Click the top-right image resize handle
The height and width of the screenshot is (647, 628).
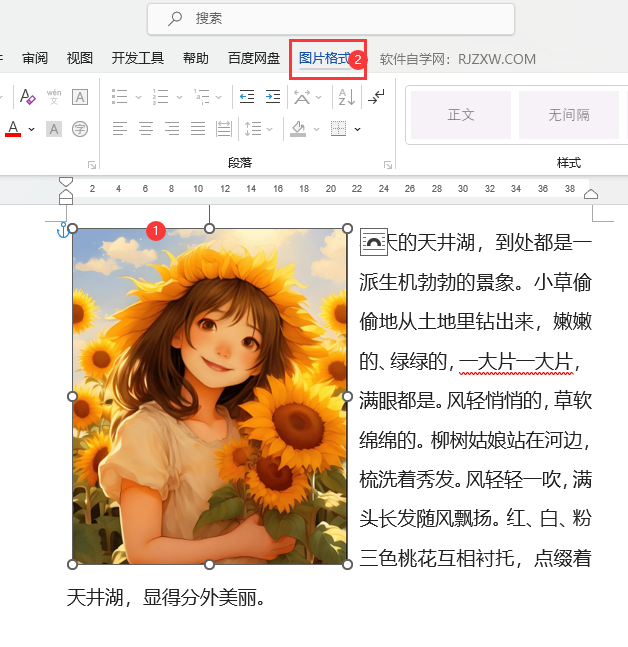coord(347,229)
